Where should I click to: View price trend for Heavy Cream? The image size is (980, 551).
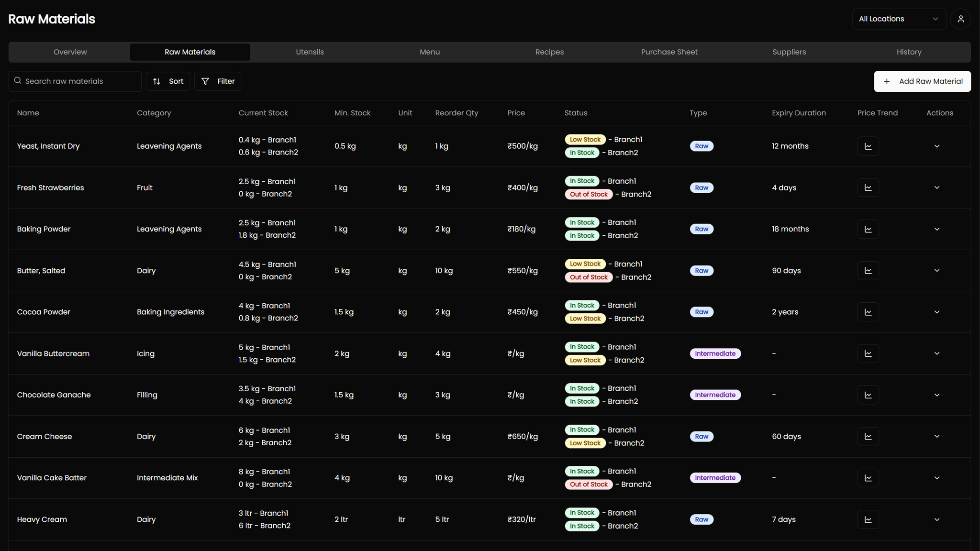click(x=868, y=519)
